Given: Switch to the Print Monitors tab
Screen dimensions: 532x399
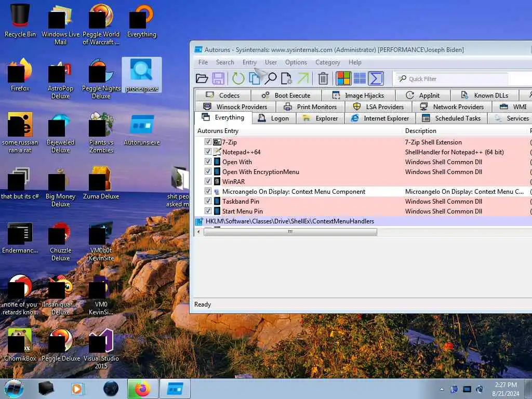Looking at the screenshot, I should tap(310, 107).
